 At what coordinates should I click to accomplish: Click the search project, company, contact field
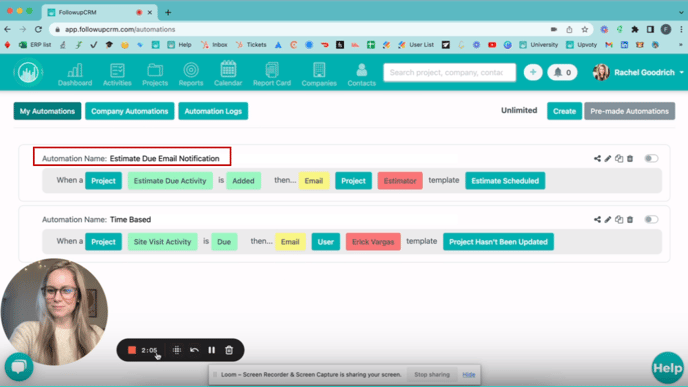[x=450, y=72]
